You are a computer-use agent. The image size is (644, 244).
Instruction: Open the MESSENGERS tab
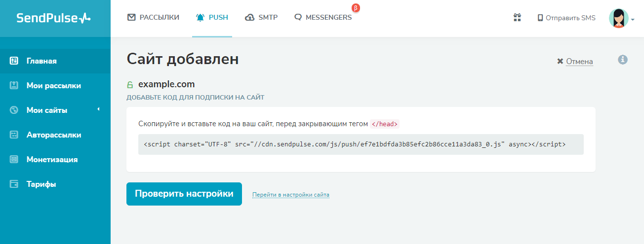tap(323, 18)
